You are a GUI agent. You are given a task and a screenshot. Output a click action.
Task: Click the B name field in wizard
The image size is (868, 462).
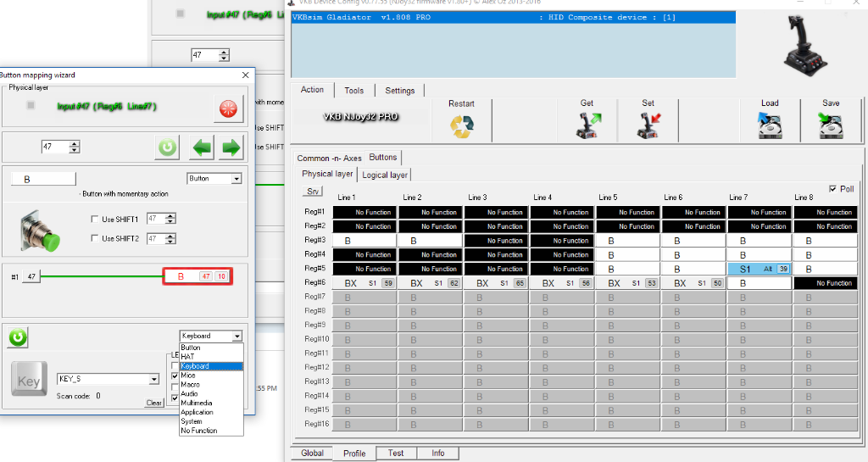(43, 179)
